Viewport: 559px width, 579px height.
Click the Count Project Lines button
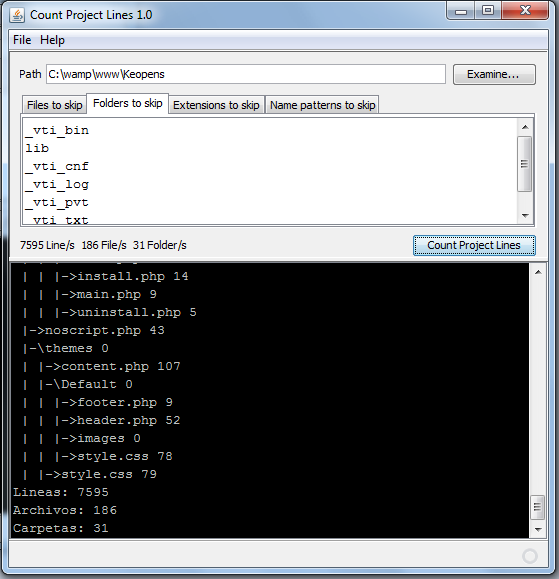tap(474, 245)
